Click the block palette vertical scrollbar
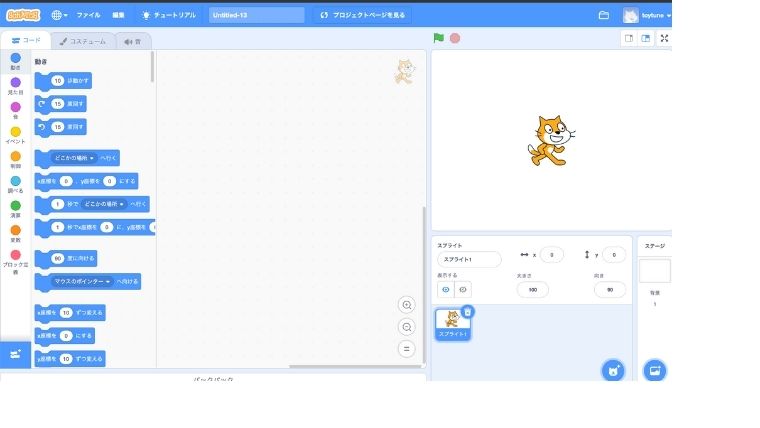Screen dimensions: 760x428 153,66
